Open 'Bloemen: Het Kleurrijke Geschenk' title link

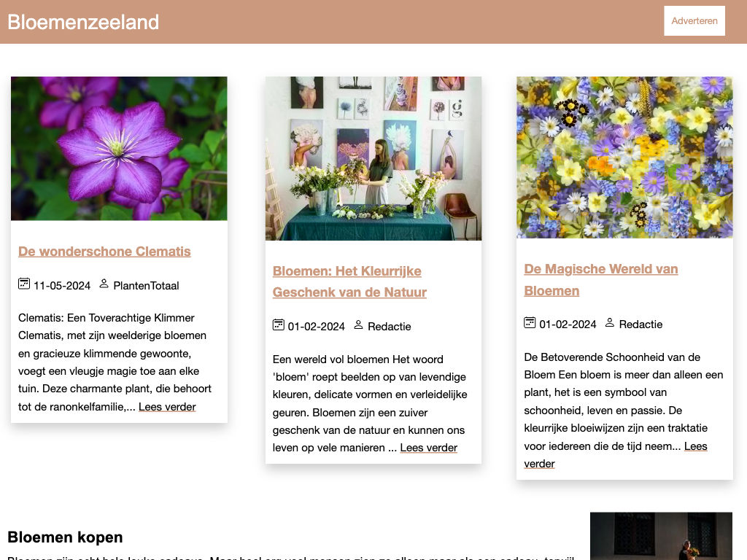click(x=349, y=281)
